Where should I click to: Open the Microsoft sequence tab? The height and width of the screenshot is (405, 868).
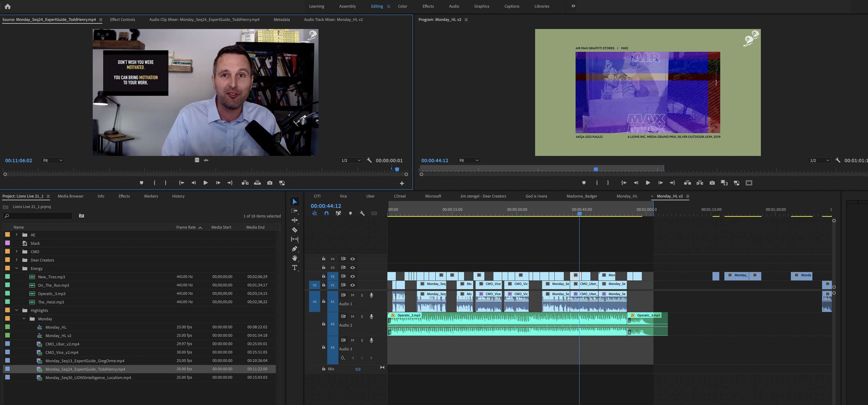[433, 196]
